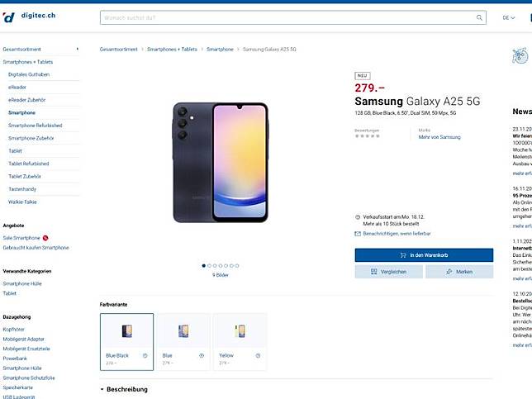
Task: Expand the Gesamtsortiment sidebar arrow
Action: click(x=78, y=50)
